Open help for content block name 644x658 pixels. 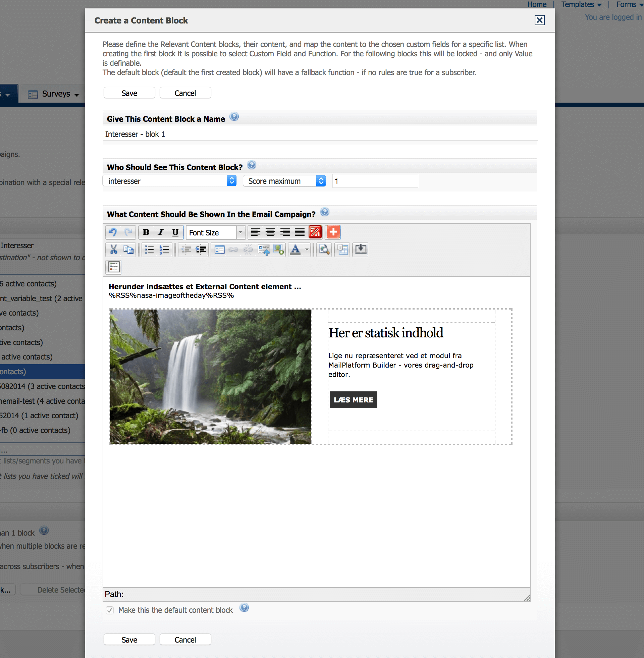234,117
